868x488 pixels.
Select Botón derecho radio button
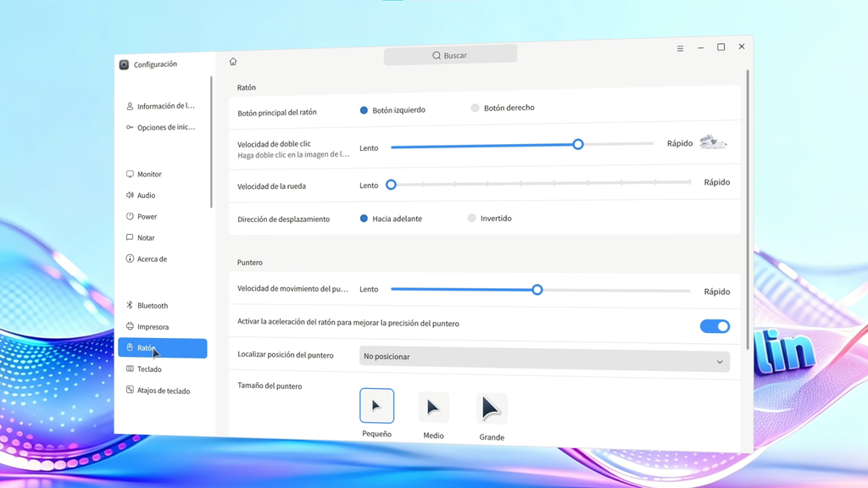475,108
